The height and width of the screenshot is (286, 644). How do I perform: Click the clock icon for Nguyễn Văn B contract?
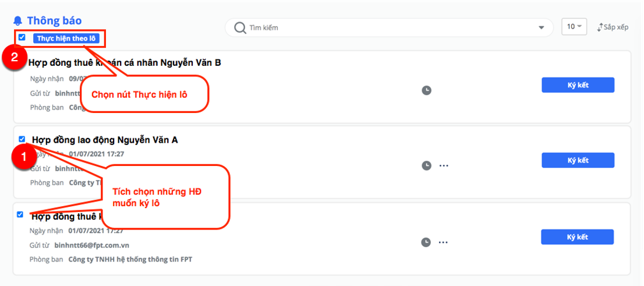[x=427, y=90]
